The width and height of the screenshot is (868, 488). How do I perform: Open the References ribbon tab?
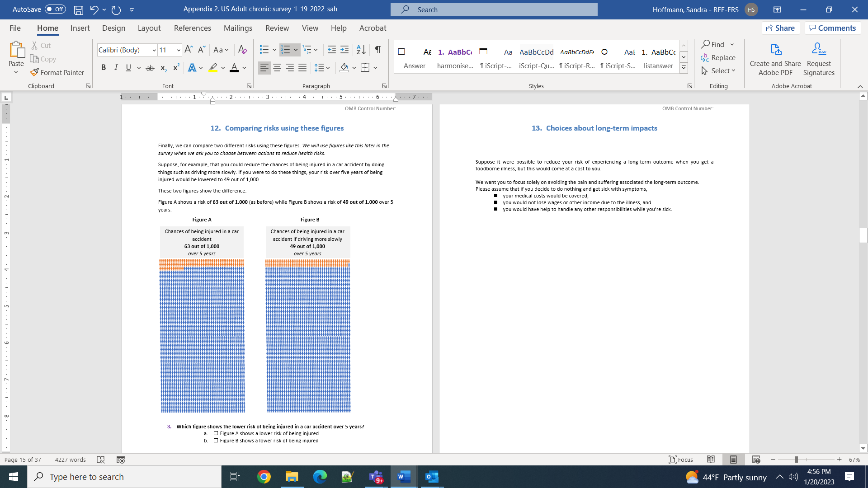coord(192,28)
